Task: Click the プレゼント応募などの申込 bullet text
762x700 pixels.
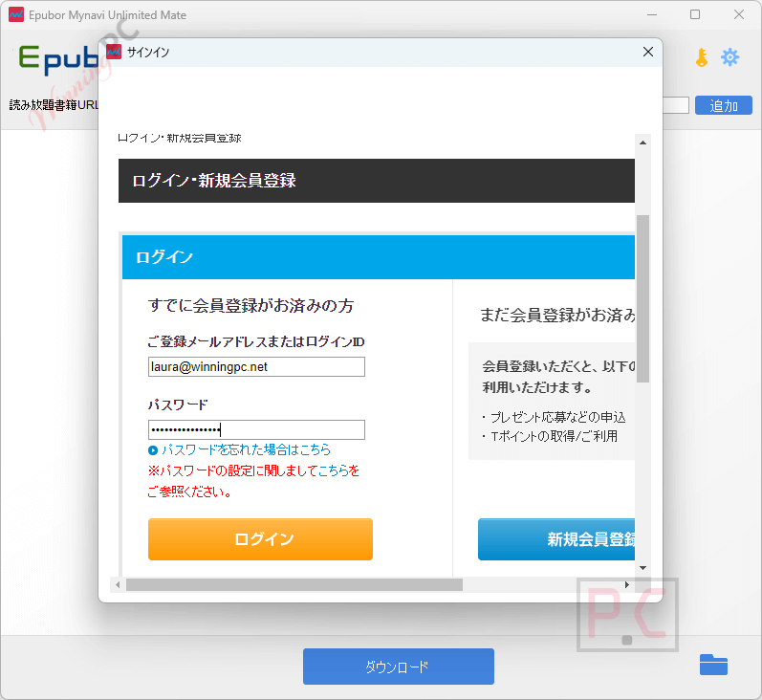Action: (x=558, y=417)
